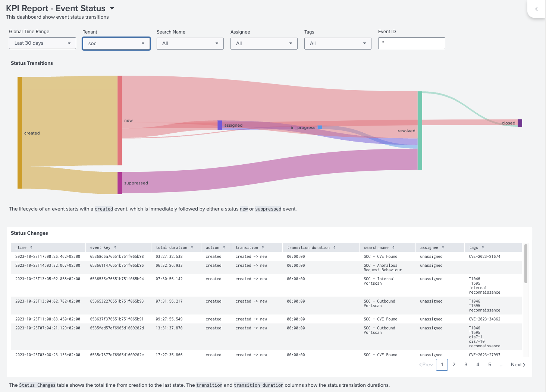
Task: Sort the table by _time column
Action: 32,247
